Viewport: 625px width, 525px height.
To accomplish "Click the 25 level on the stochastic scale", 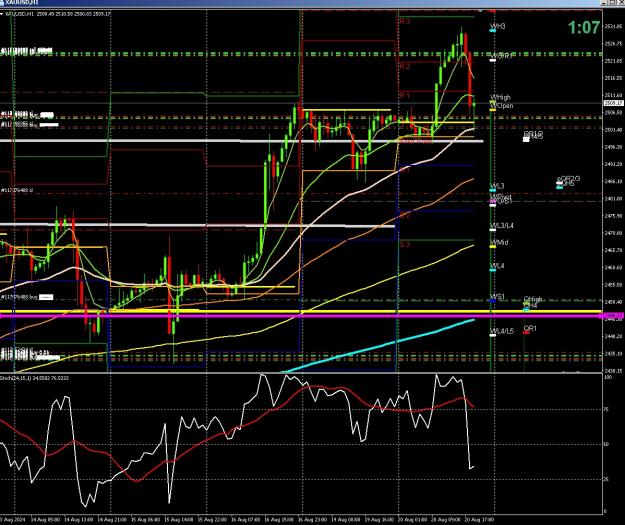I will pos(607,479).
